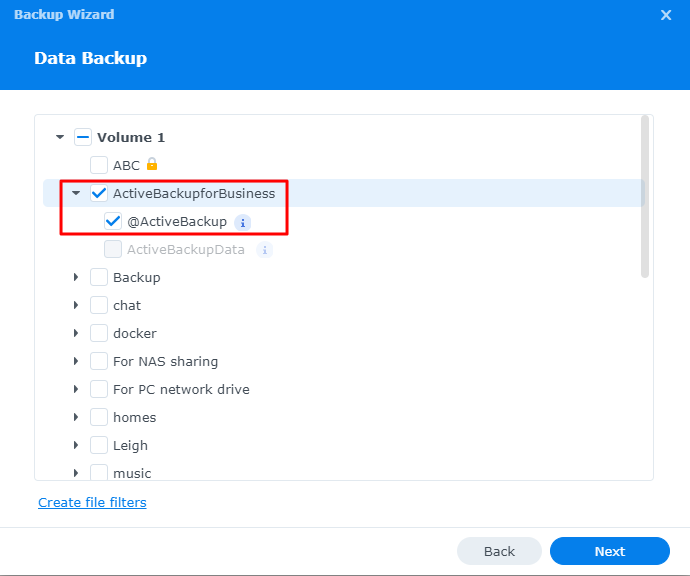Close the Backup Wizard dialog

[666, 15]
